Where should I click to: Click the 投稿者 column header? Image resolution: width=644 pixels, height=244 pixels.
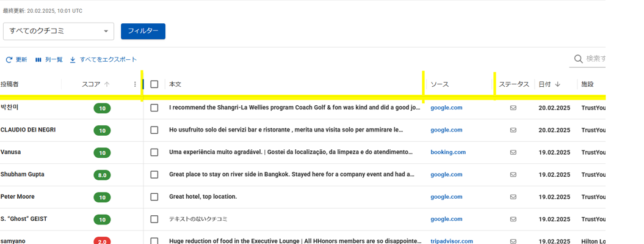(x=9, y=84)
